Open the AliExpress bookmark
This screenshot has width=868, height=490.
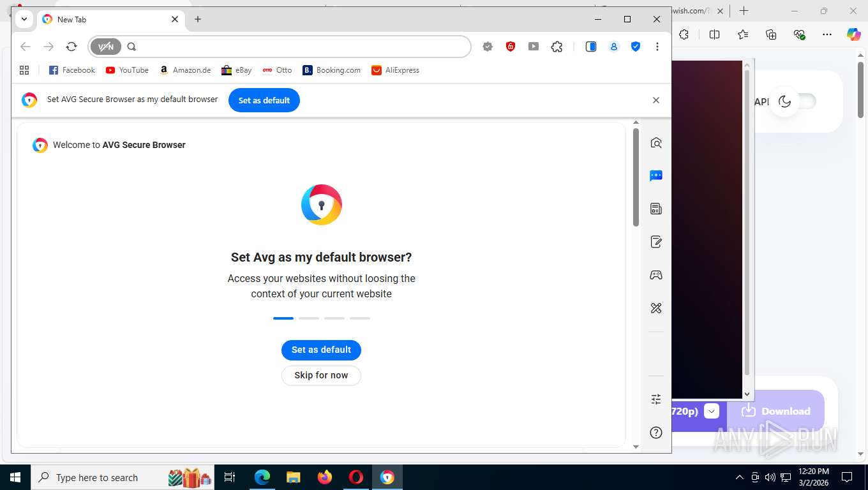tap(396, 70)
